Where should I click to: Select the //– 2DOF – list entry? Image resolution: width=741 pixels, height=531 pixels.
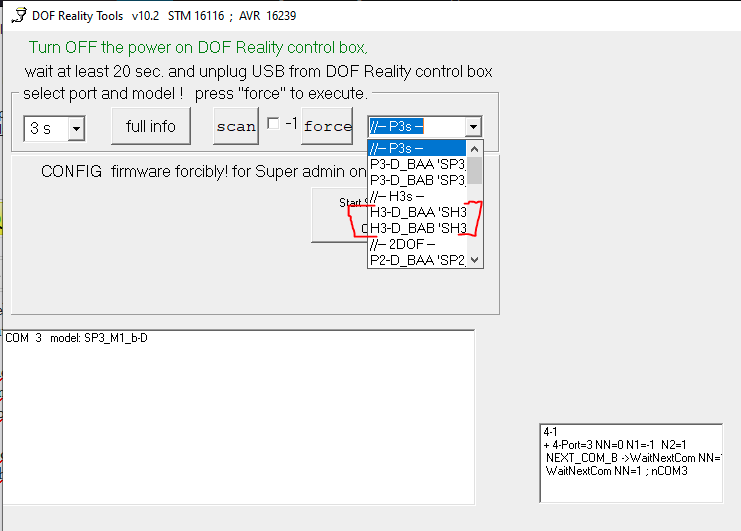pyautogui.click(x=417, y=244)
